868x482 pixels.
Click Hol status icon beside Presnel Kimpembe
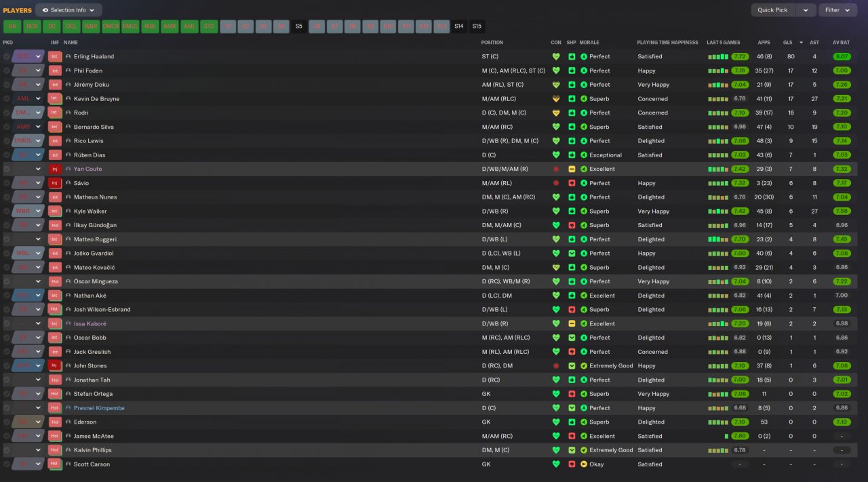click(x=54, y=408)
